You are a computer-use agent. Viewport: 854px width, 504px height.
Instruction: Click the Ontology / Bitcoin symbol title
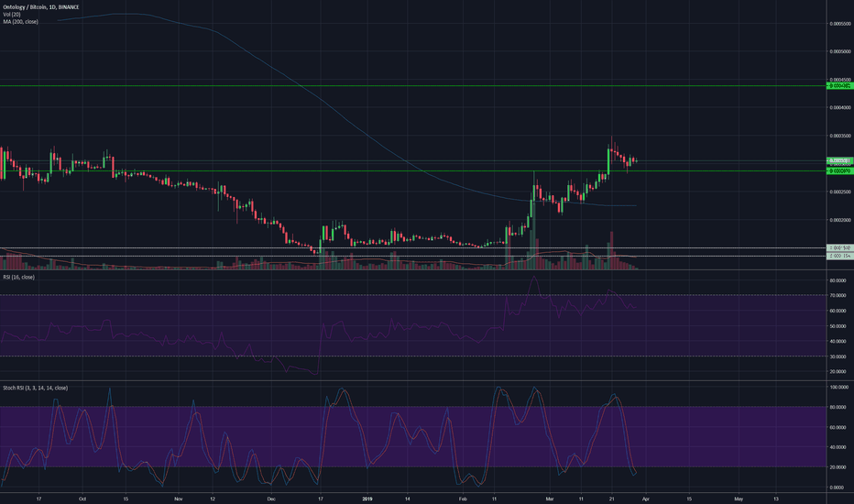click(x=41, y=7)
